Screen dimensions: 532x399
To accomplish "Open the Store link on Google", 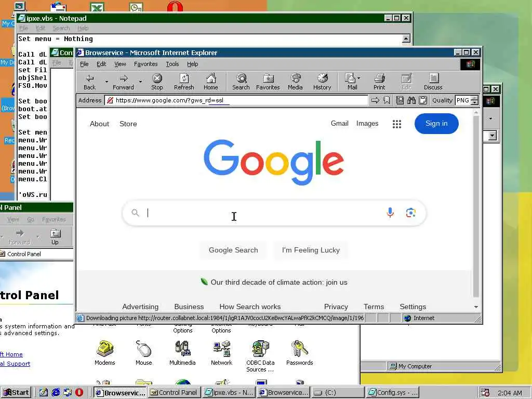I will [x=128, y=124].
